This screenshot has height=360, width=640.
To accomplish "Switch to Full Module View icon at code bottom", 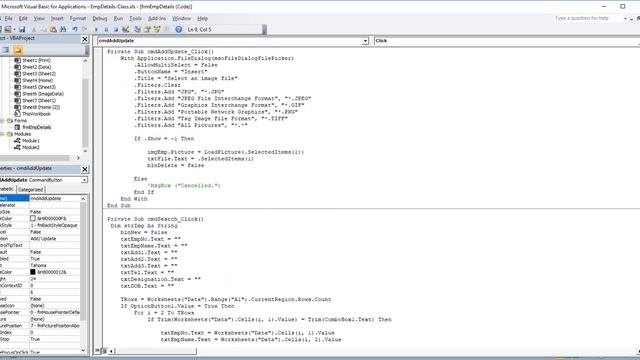I will (x=104, y=351).
